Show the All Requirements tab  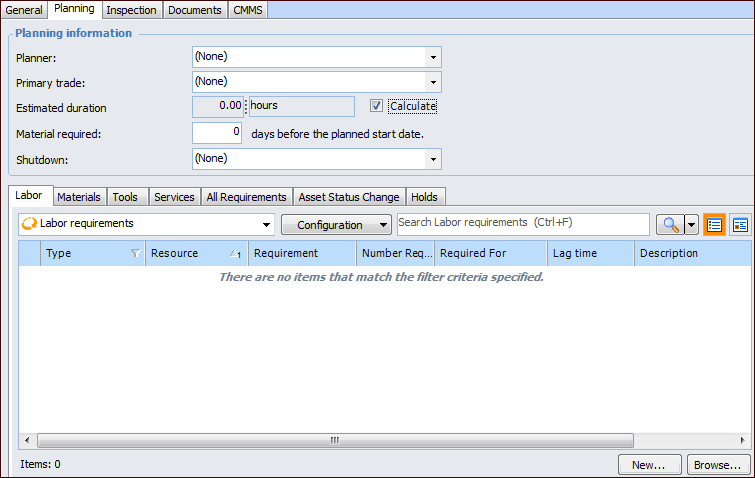[247, 197]
